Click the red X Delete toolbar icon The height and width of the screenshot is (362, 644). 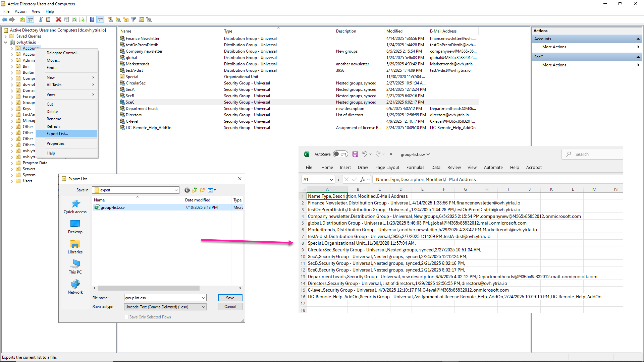coord(58,20)
